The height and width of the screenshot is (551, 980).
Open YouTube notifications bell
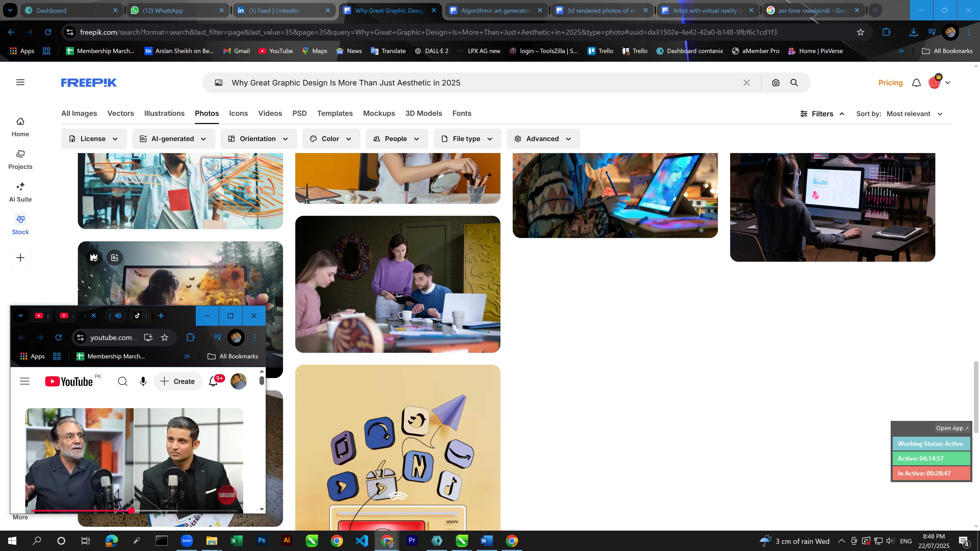213,381
